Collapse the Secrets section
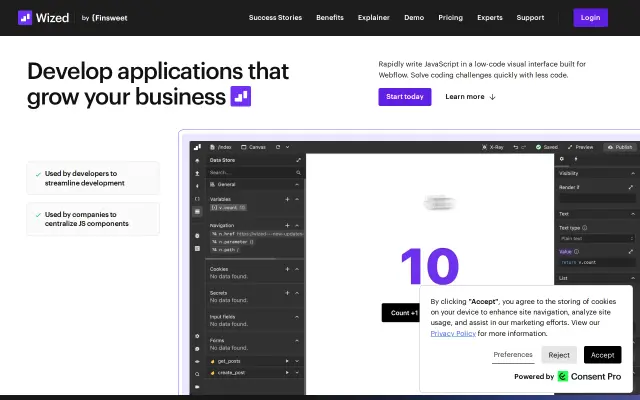The height and width of the screenshot is (400, 640). (x=297, y=293)
